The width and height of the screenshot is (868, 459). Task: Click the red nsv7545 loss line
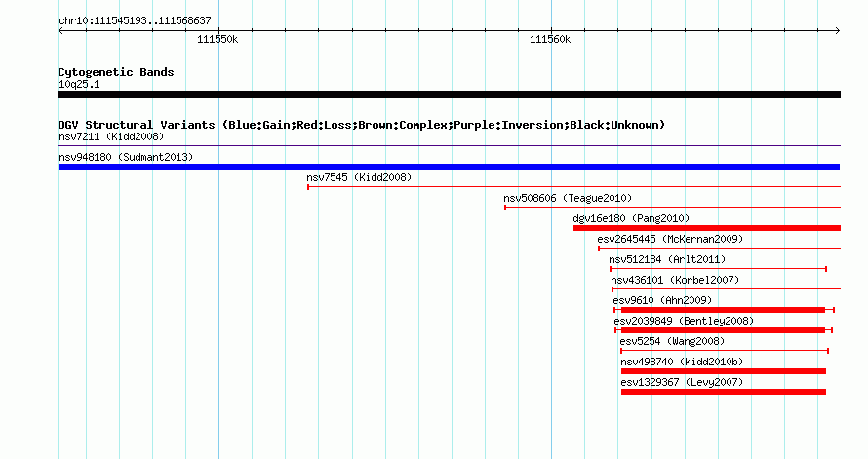(x=574, y=187)
